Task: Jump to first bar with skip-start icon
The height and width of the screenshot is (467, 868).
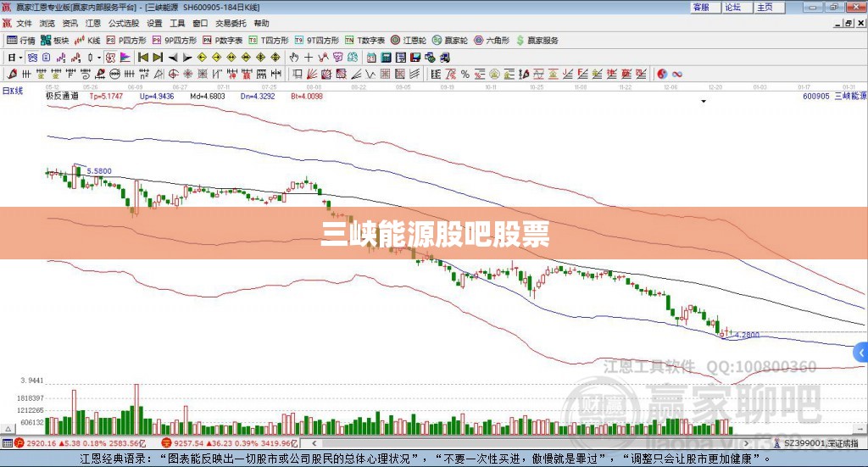Action: 142,58
